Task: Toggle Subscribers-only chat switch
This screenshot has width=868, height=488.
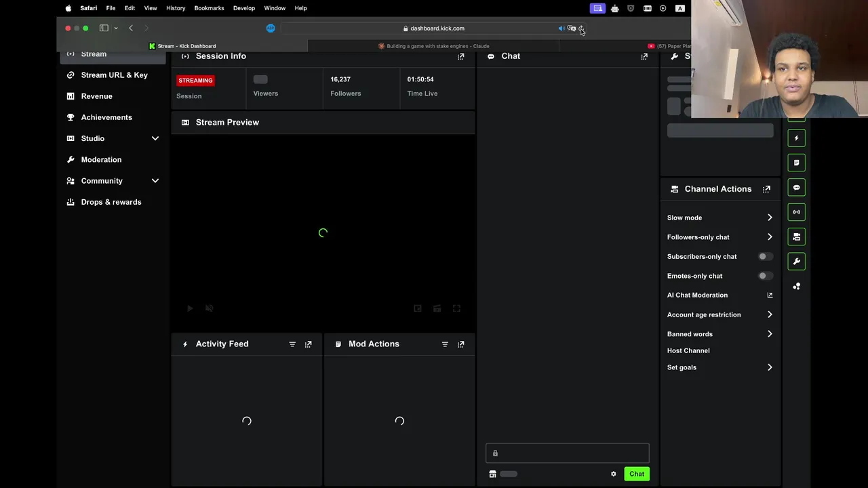Action: click(x=765, y=257)
